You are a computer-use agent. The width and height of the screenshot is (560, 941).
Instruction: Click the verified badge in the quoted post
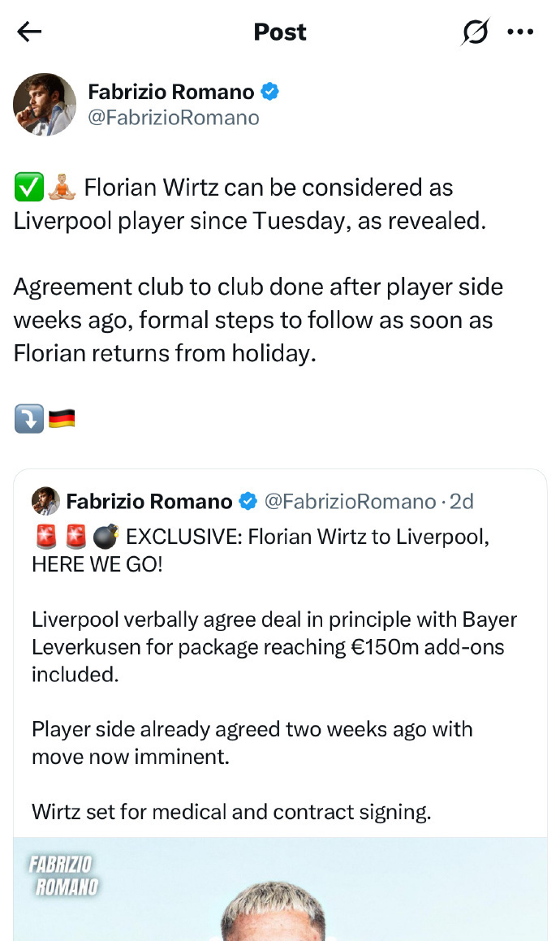click(x=248, y=502)
